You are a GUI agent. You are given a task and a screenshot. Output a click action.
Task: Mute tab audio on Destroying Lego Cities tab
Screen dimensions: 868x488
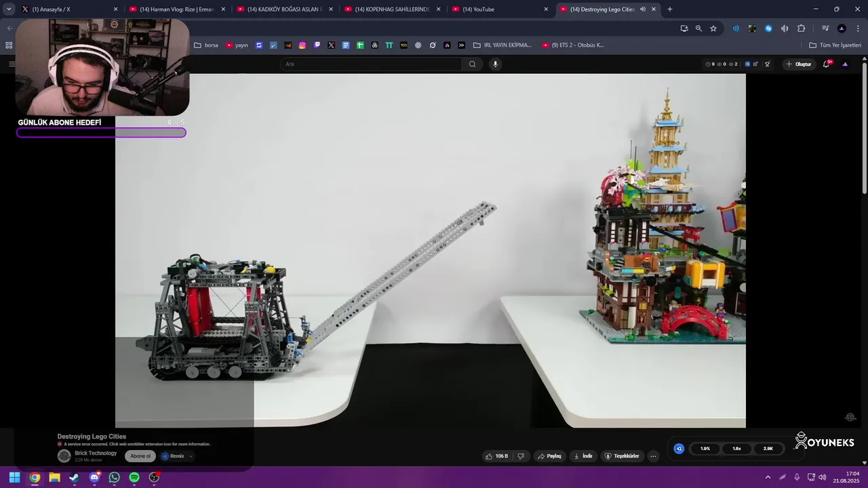click(642, 9)
